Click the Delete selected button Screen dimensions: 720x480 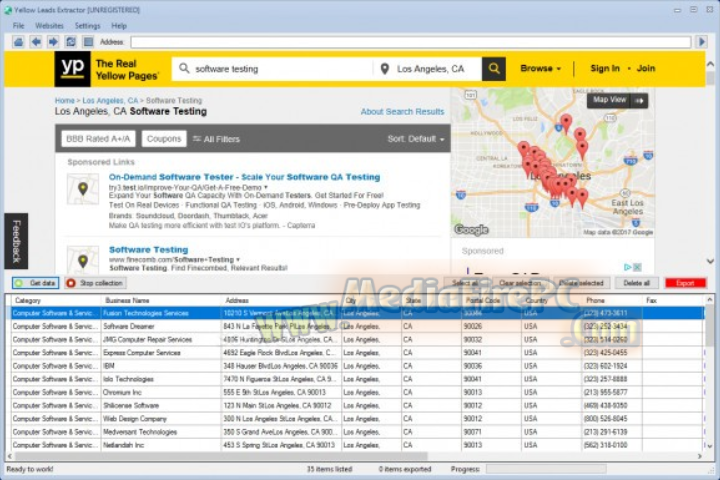tap(581, 283)
